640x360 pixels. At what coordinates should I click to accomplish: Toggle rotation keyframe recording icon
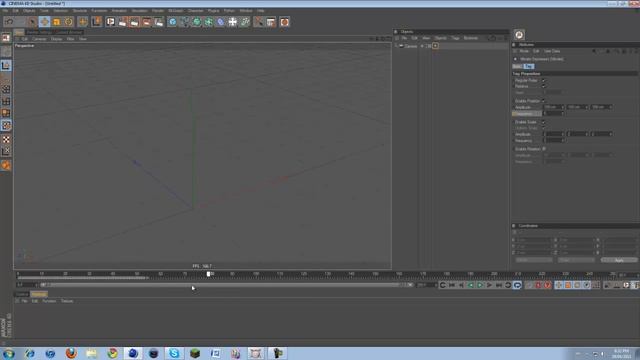tap(577, 285)
